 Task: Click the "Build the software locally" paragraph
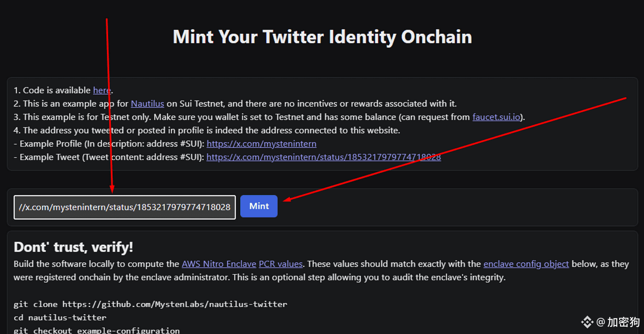pyautogui.click(x=321, y=271)
